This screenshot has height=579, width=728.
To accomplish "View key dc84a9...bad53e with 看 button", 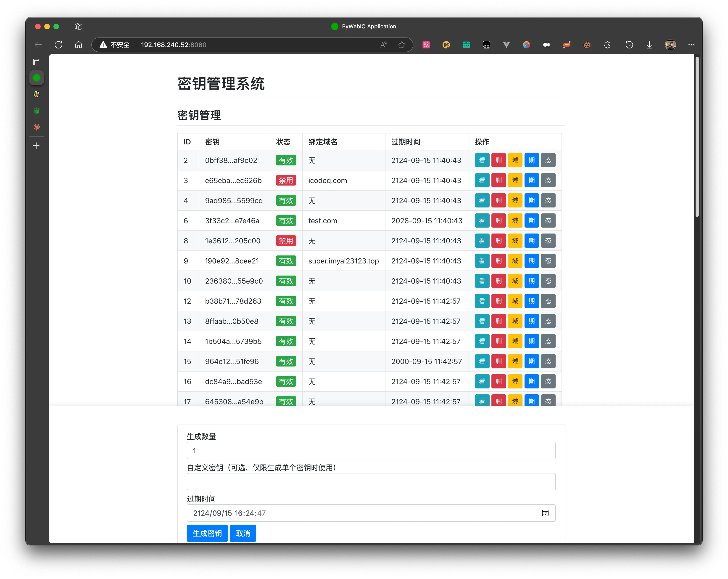I will pyautogui.click(x=482, y=381).
